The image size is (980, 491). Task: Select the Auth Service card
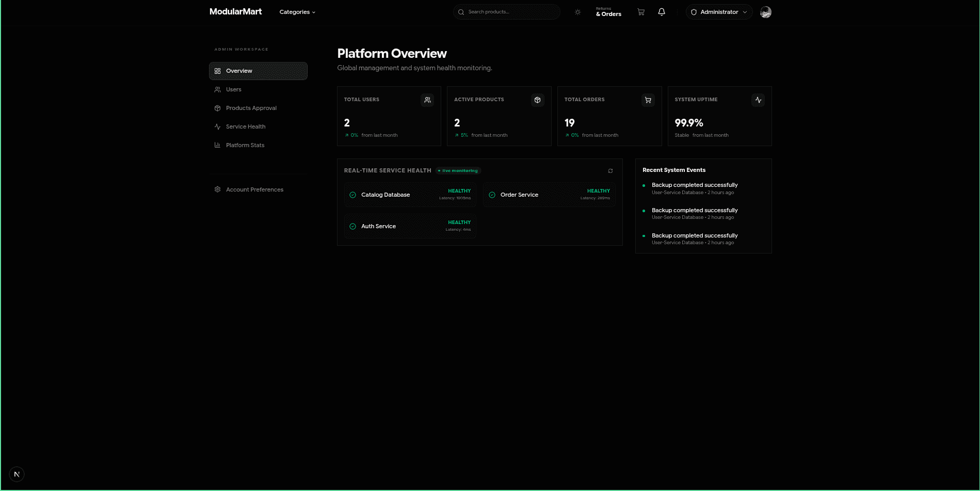pos(410,226)
